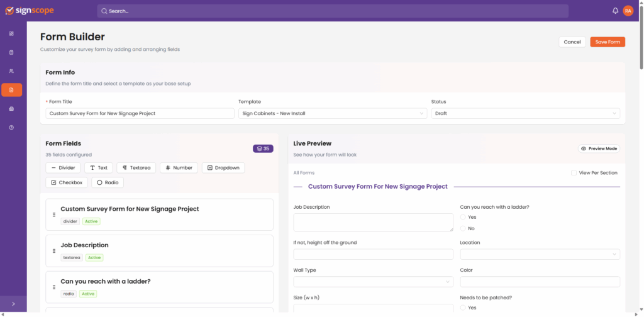Select the highlighted forms document sidebar icon

tap(11, 90)
